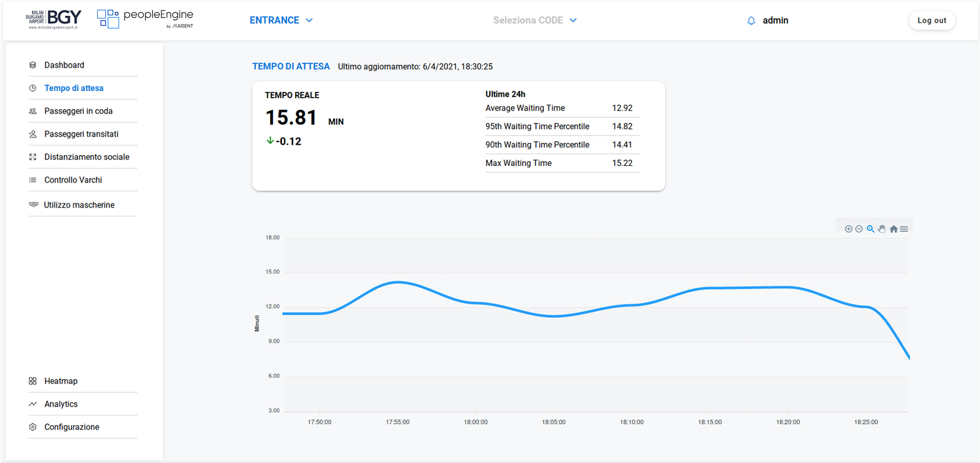Select the chart selection zoom magnifier tool
This screenshot has height=463, width=980.
(870, 229)
